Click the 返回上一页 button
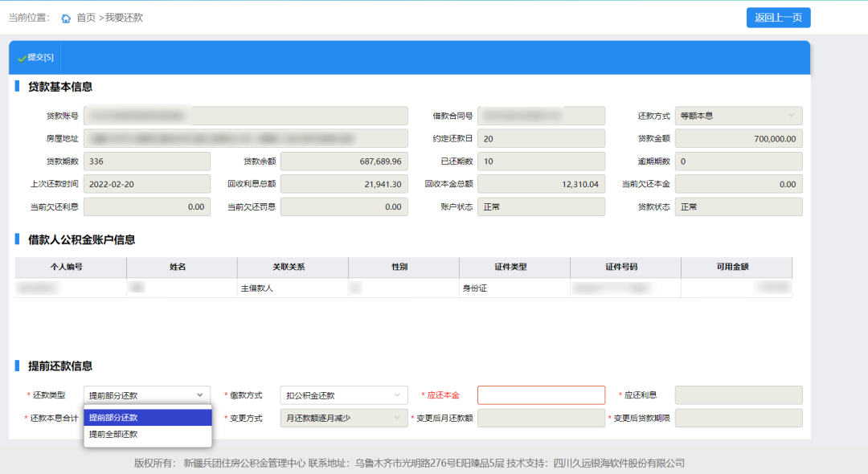Viewport: 868px width, 474px height. tap(778, 18)
